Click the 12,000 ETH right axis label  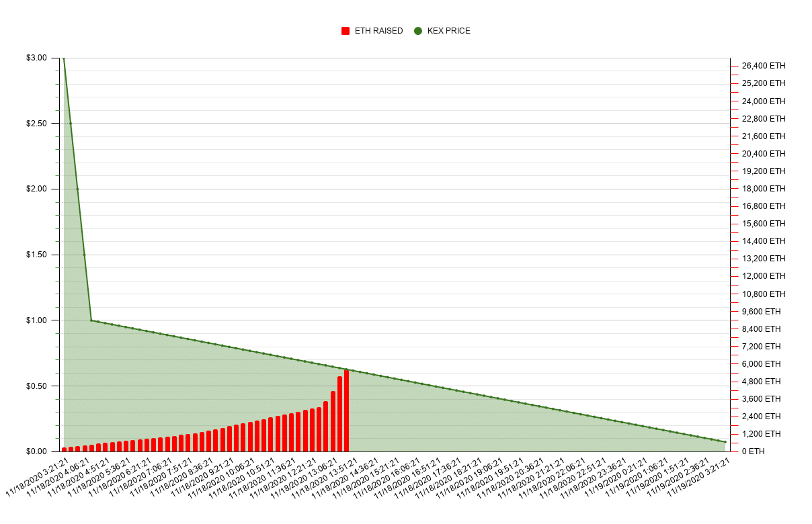764,276
